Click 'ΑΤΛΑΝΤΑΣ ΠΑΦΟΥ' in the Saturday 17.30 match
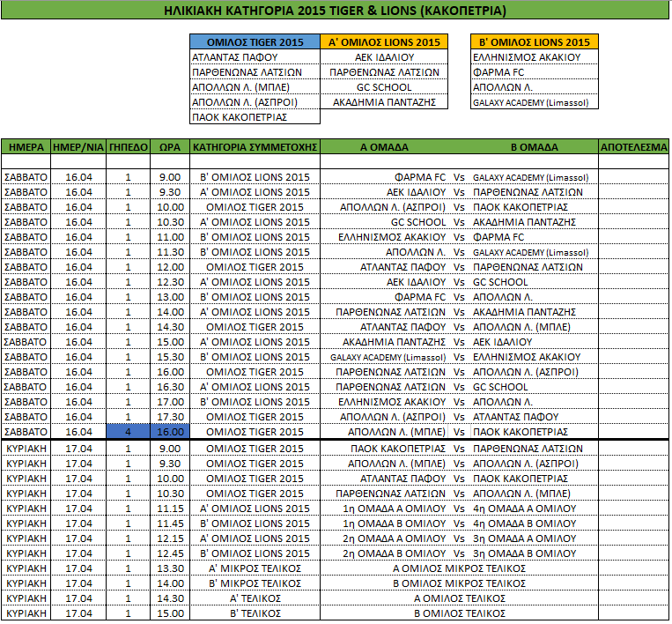672x624 pixels. pyautogui.click(x=515, y=417)
